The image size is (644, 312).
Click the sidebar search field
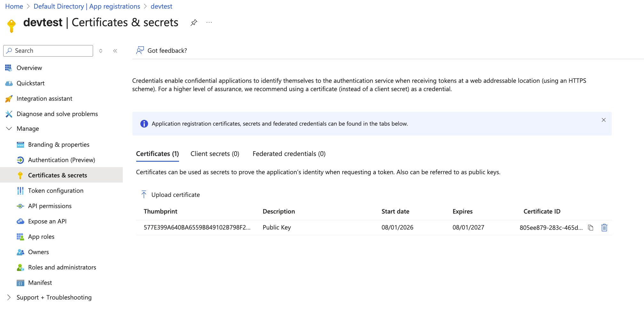tap(48, 51)
